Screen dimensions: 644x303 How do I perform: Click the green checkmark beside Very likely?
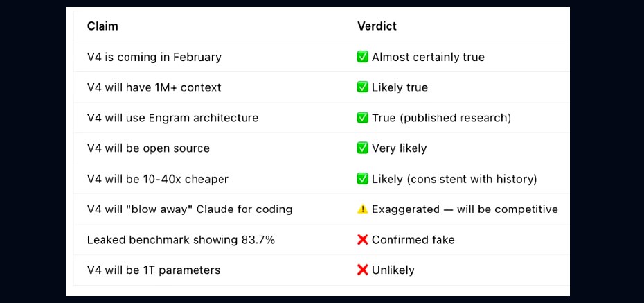coord(362,148)
